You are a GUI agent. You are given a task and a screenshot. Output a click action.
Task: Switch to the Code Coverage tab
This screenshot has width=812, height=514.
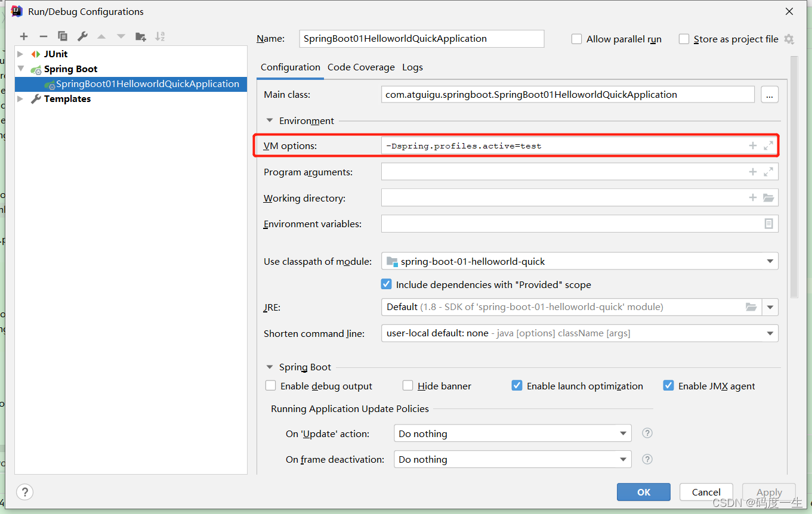click(361, 67)
